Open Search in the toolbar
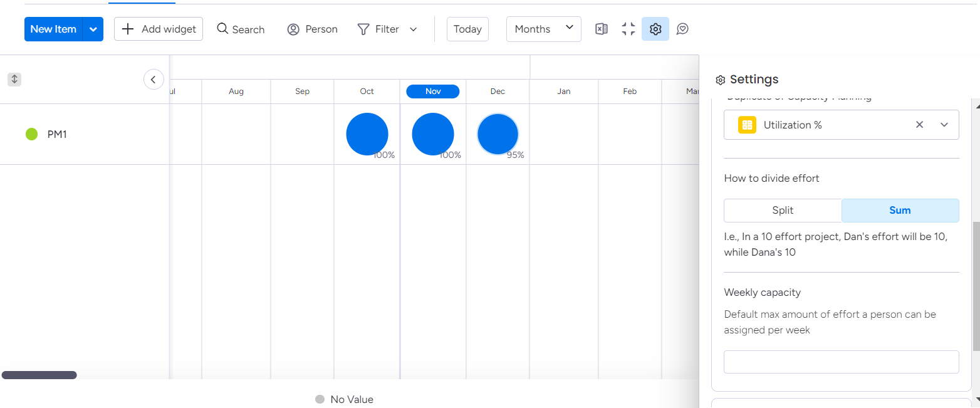This screenshot has width=980, height=408. click(241, 29)
